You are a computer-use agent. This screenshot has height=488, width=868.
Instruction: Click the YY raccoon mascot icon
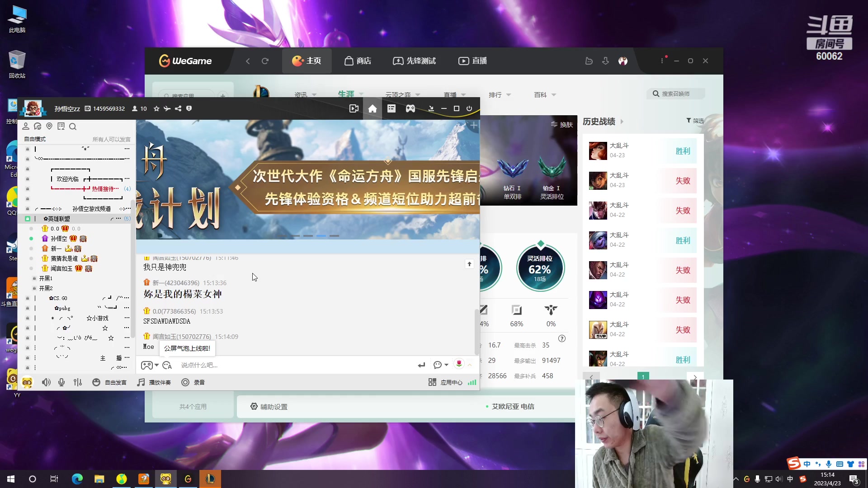tap(27, 382)
